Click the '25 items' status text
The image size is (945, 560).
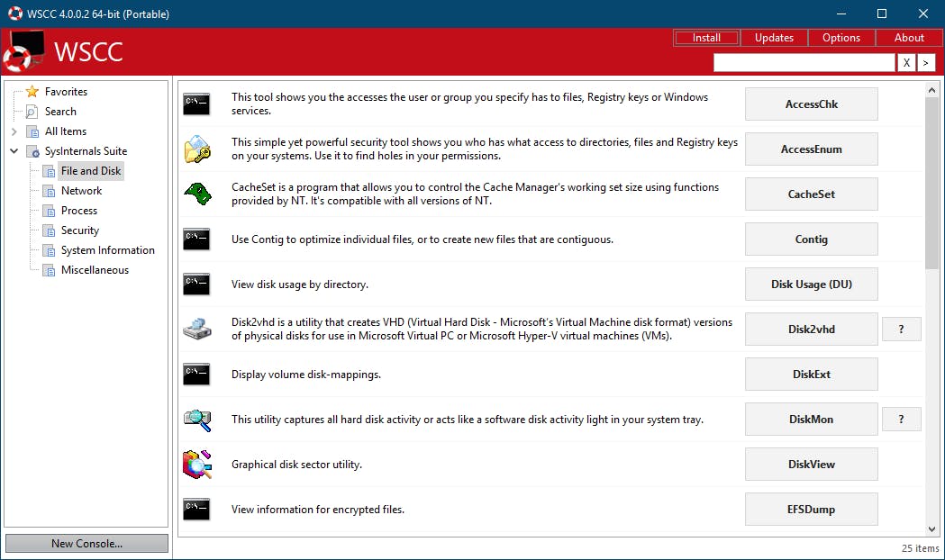[x=920, y=548]
